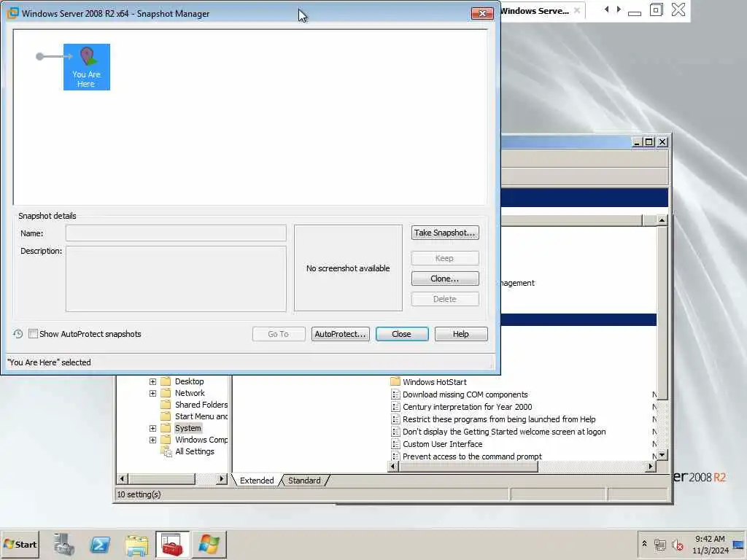
Task: Click the Snapshot Manager title bar VMware icon
Action: pos(13,13)
